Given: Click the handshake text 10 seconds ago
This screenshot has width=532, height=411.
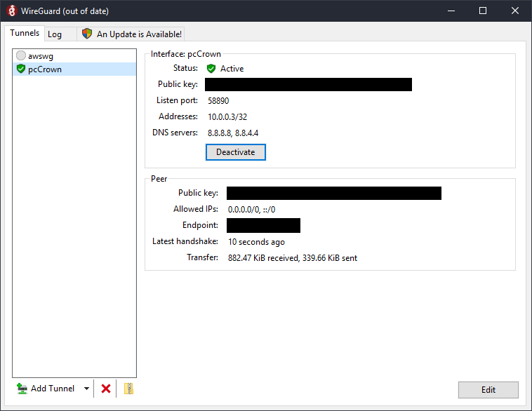Looking at the screenshot, I should 256,242.
